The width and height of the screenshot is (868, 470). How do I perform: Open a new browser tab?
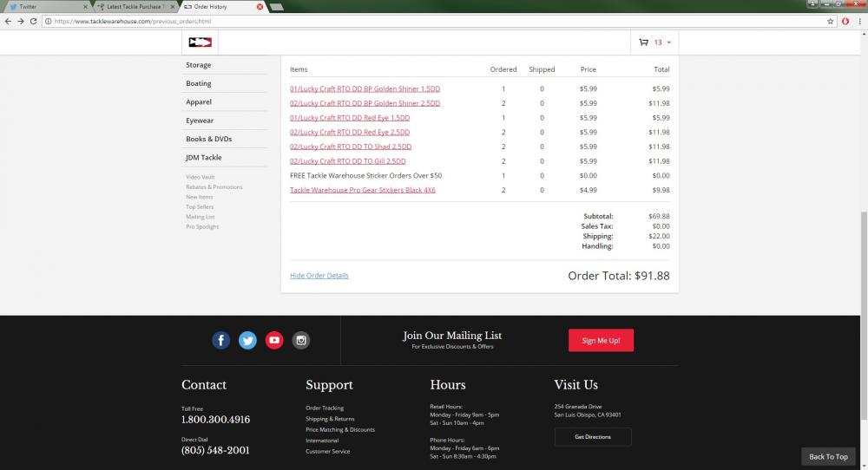point(276,7)
